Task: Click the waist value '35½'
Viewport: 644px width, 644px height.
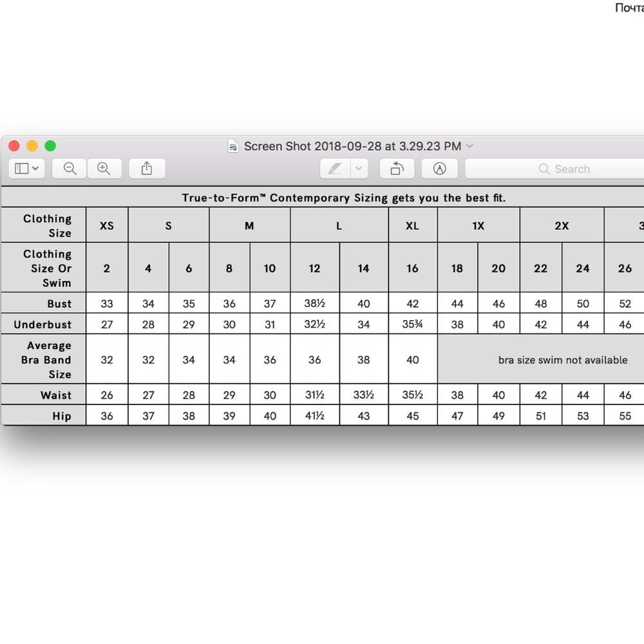Action: tap(413, 395)
